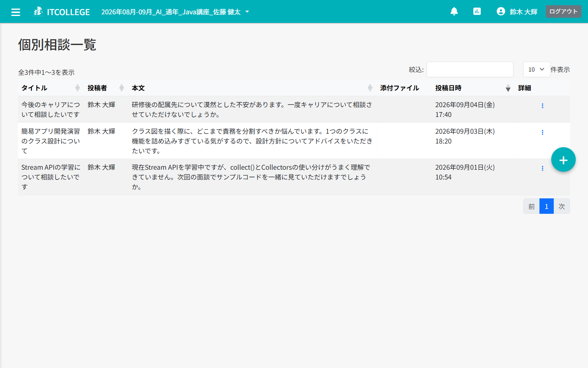The width and height of the screenshot is (588, 368).
Task: Click the date 2026年09月01日(火) 10:54
Action: (x=465, y=172)
